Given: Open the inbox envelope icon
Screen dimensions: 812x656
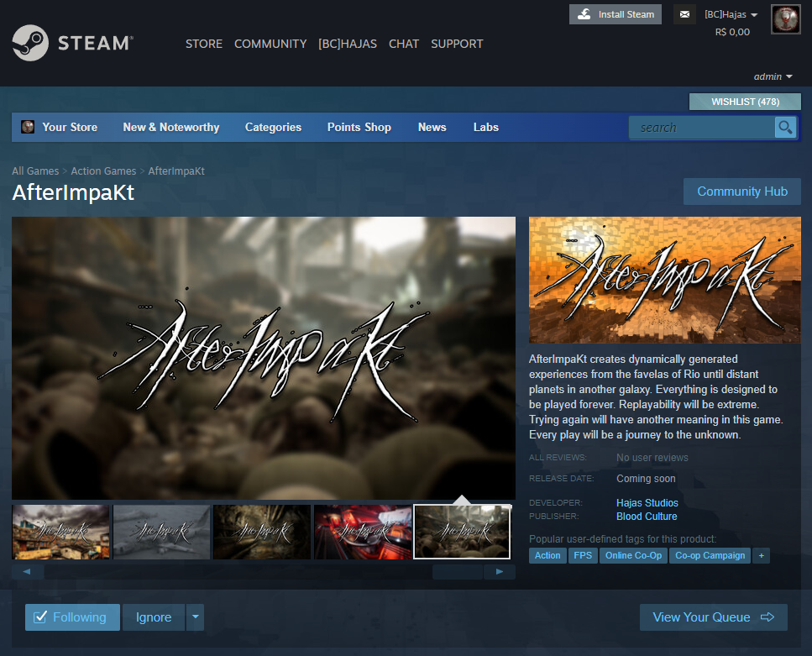Looking at the screenshot, I should 684,14.
